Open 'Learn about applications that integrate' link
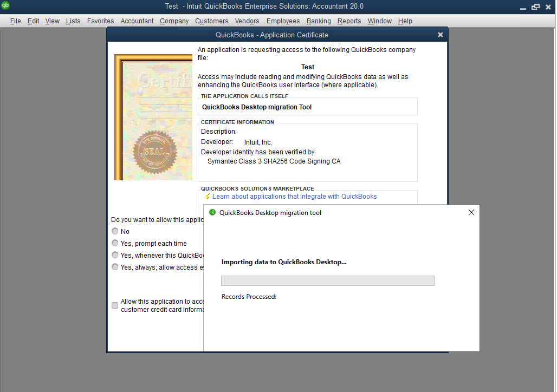Viewport: 557px width, 392px height. pos(295,197)
